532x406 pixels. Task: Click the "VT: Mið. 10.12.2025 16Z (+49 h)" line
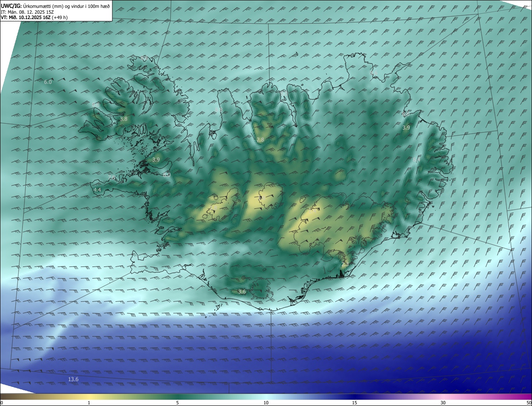pos(34,17)
